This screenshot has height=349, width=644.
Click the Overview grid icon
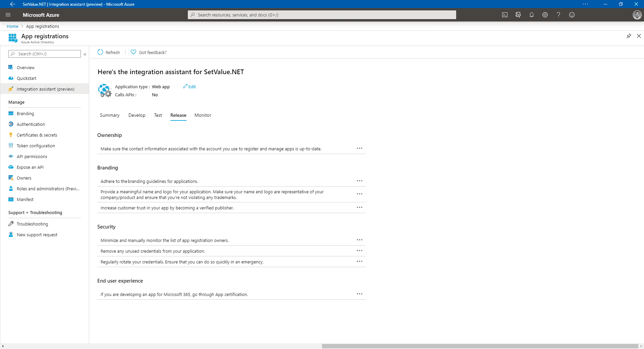click(11, 67)
